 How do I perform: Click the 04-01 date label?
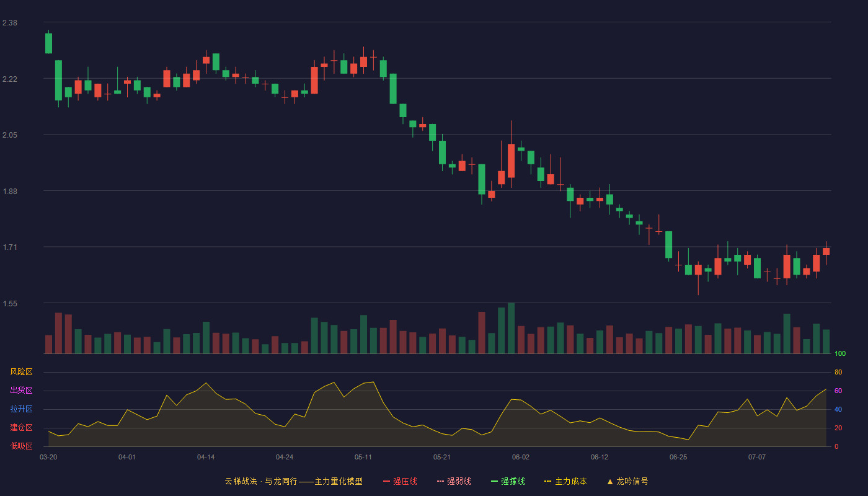coord(127,457)
